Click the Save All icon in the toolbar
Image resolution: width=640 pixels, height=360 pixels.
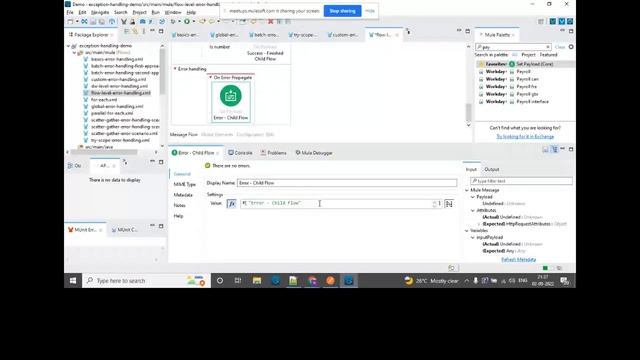102,21
